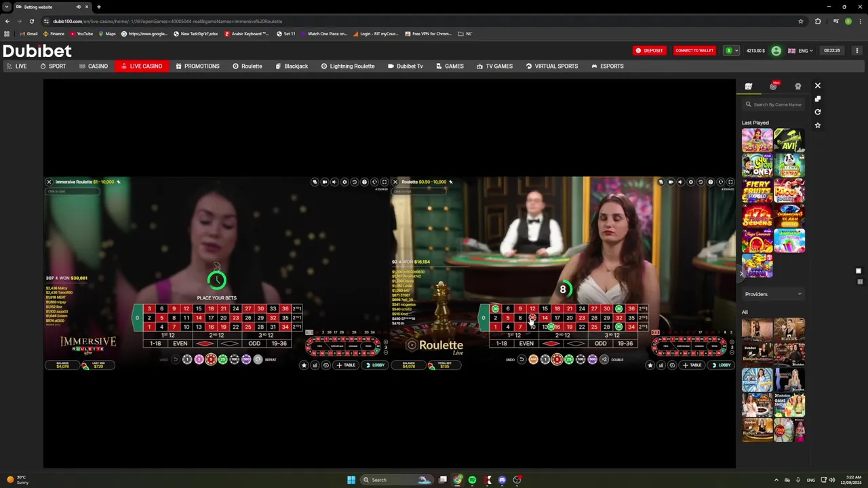Bet on ODD in Roulette Live
This screenshot has height=488, width=868.
pos(600,344)
